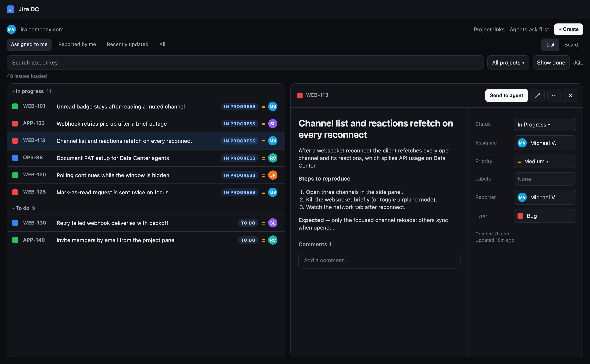The image size is (590, 364).
Task: Click the RC avatar on the APP-140 row
Action: [273, 240]
